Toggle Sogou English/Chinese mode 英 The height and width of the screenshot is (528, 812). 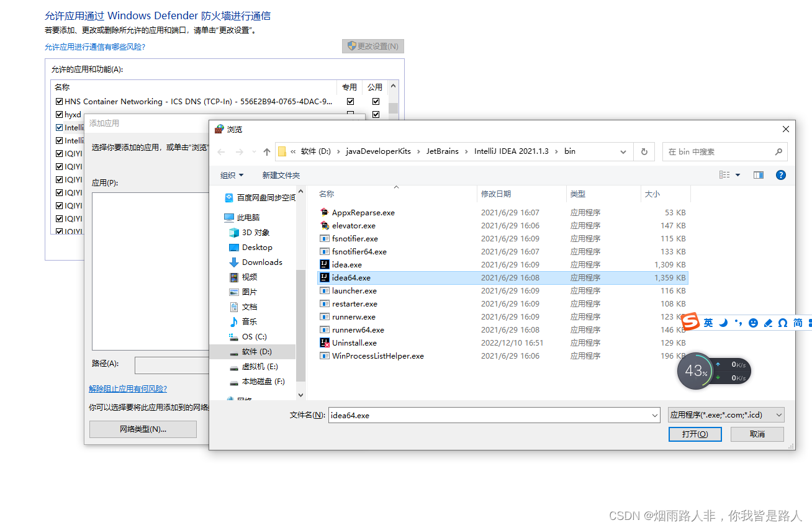click(708, 323)
